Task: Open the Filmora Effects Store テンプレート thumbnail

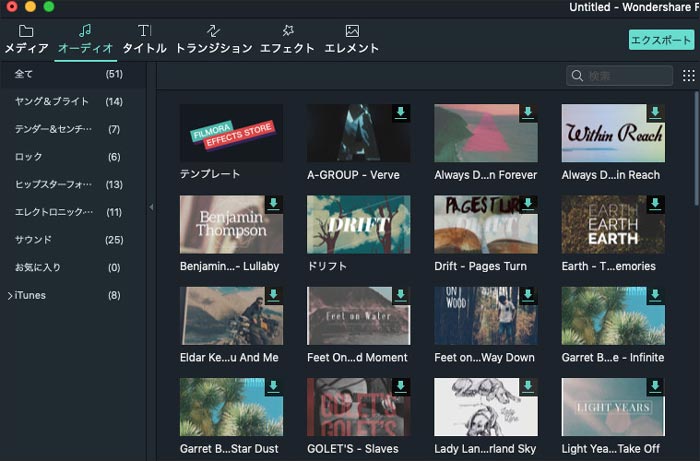Action: (x=231, y=133)
